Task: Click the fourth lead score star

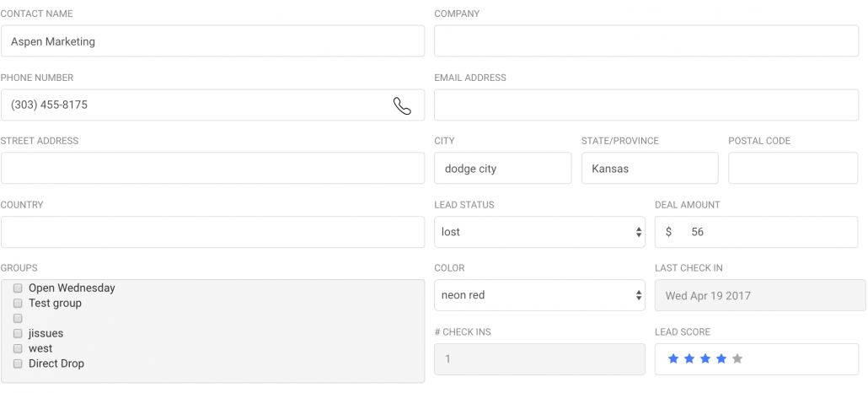Action: pyautogui.click(x=721, y=359)
